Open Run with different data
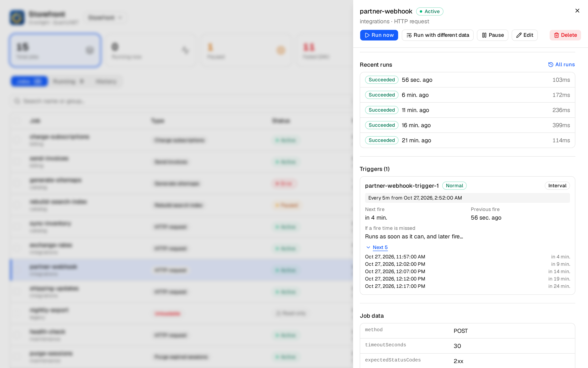 pos(437,35)
